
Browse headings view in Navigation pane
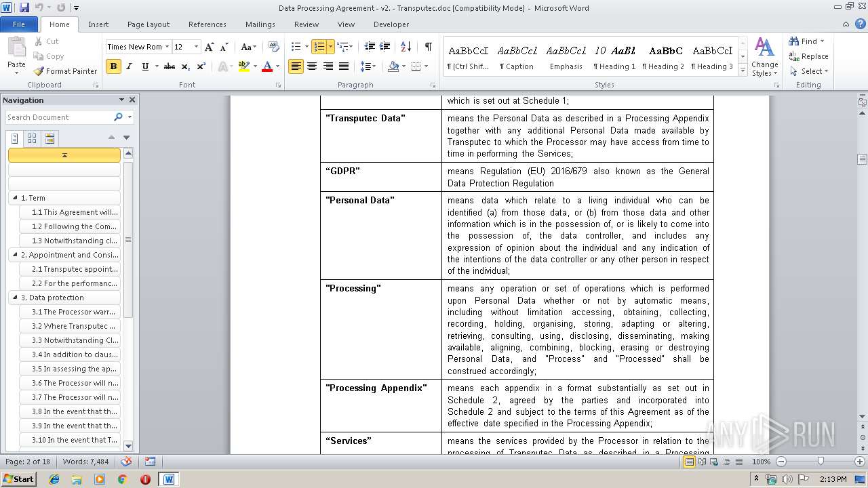(15, 138)
